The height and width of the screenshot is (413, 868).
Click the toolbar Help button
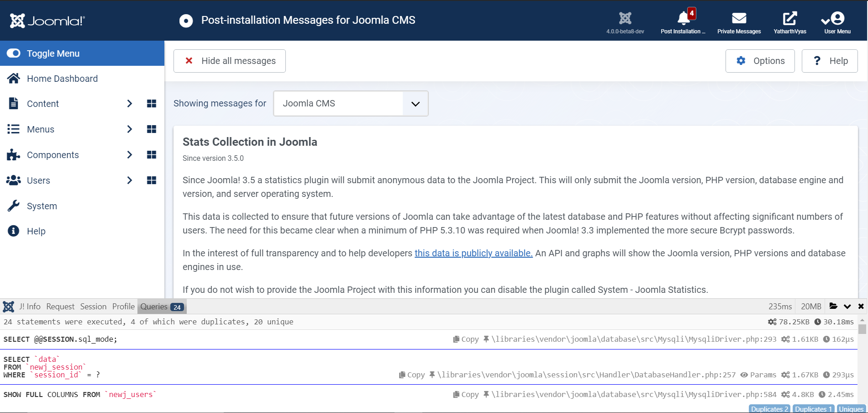[830, 61]
